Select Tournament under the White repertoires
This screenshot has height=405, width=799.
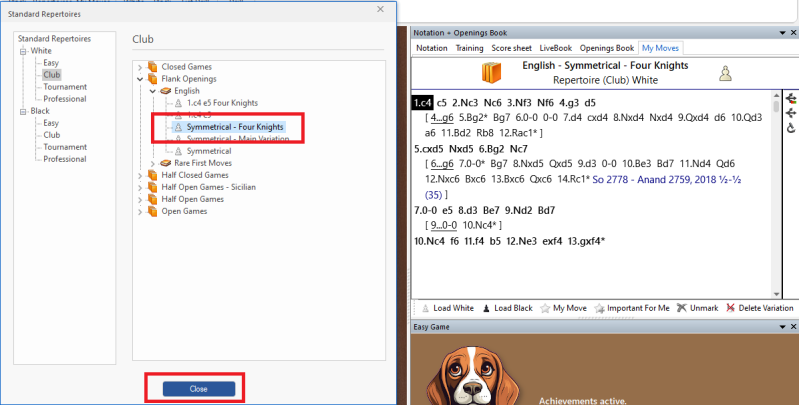(65, 87)
